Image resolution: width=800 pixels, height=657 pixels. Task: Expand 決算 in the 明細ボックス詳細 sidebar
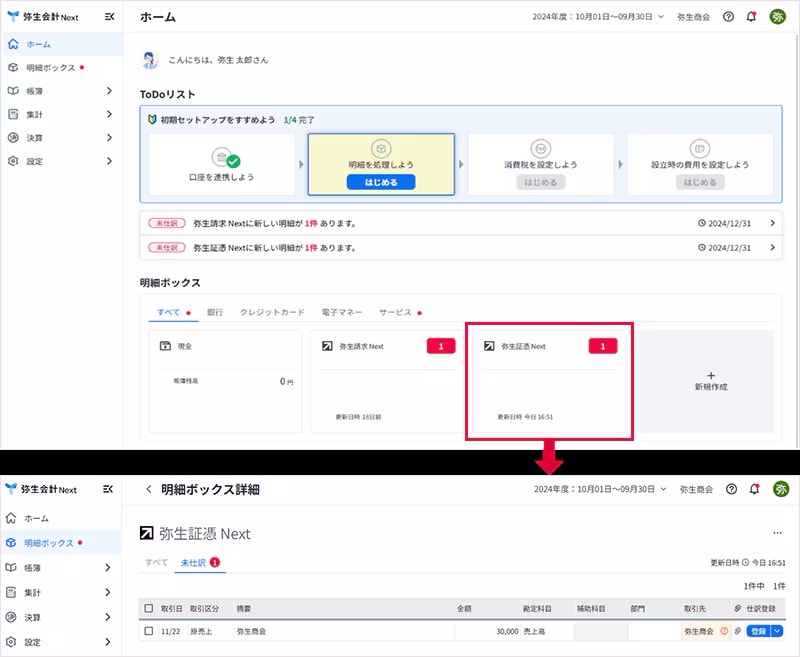pos(108,618)
